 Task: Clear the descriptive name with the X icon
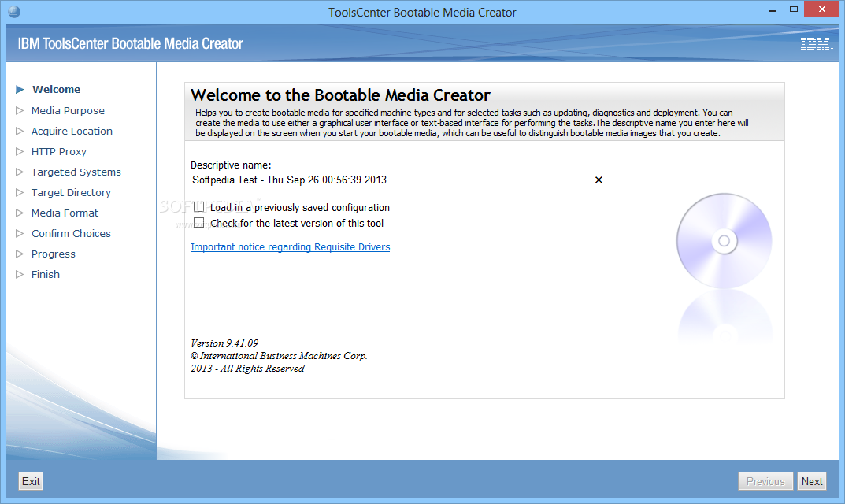tap(599, 180)
